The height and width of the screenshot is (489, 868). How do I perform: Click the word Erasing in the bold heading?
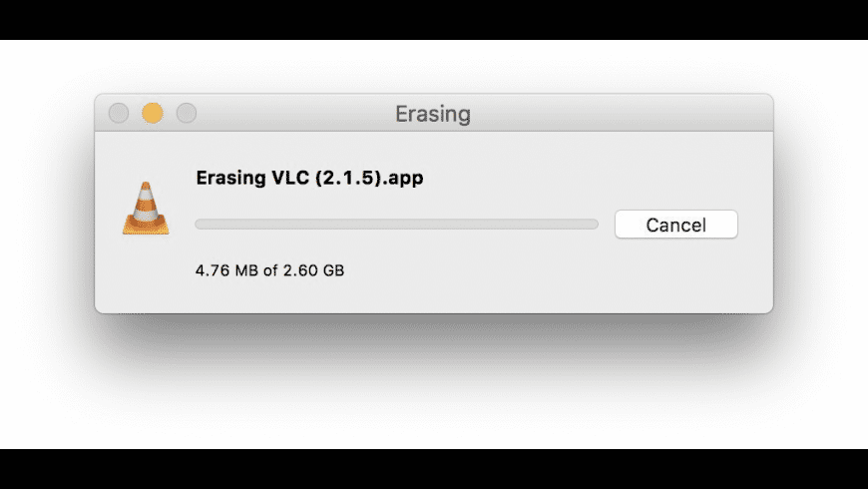(228, 180)
